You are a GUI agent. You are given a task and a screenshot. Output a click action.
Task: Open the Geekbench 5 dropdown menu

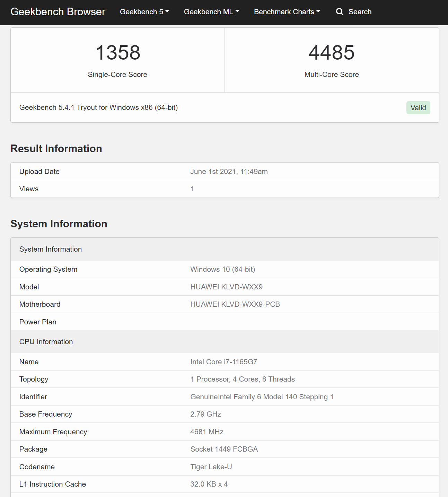[x=144, y=12]
